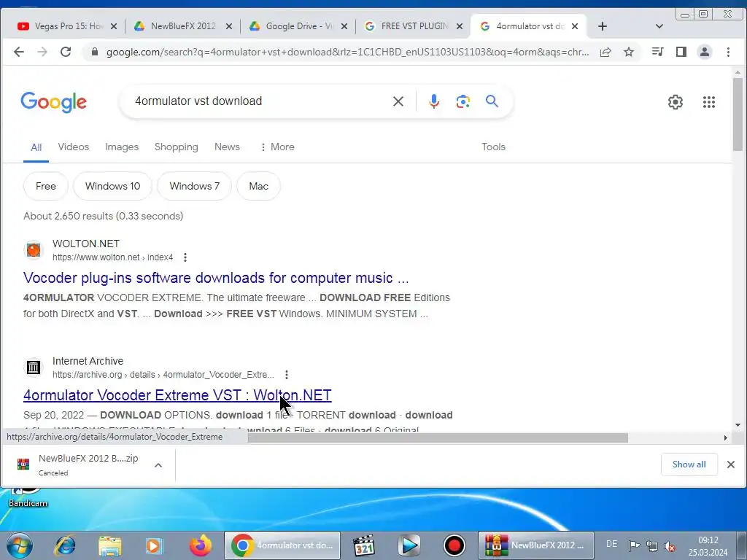Open more options for Internet Archive result
This screenshot has width=747, height=560.
tap(286, 375)
